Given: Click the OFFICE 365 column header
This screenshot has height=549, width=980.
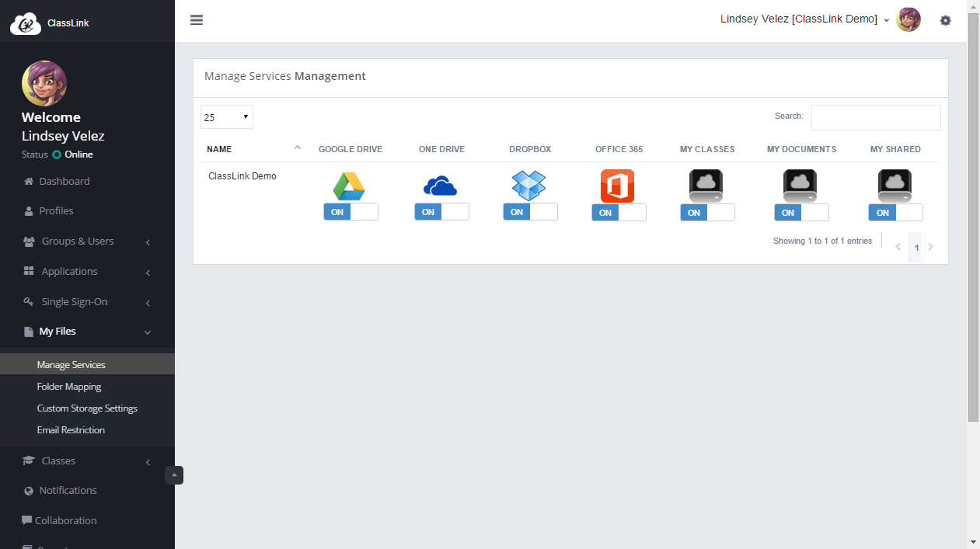Looking at the screenshot, I should point(619,149).
